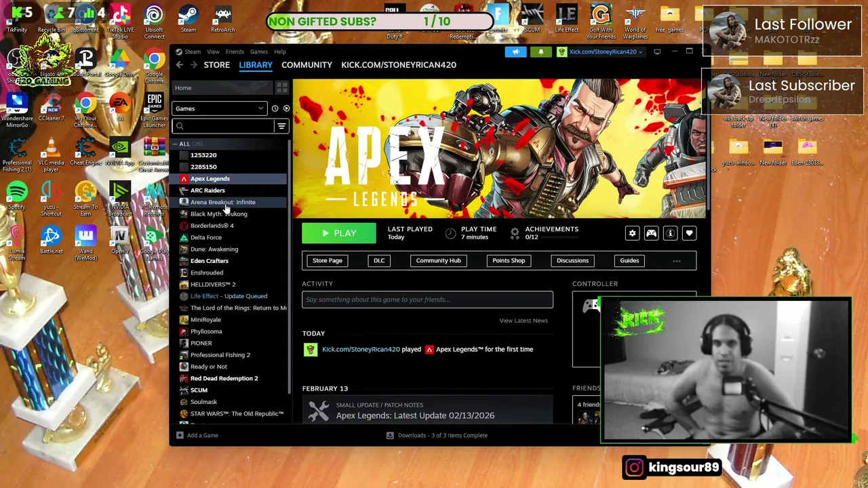Enter Big Picture mode via monitor icon
Image resolution: width=868 pixels, height=488 pixels.
657,52
